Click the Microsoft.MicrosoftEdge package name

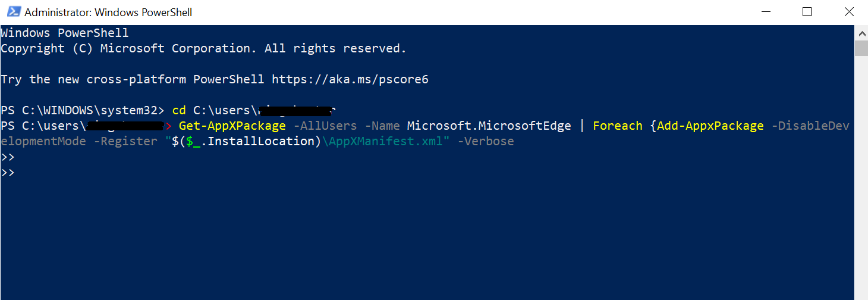[x=489, y=126]
